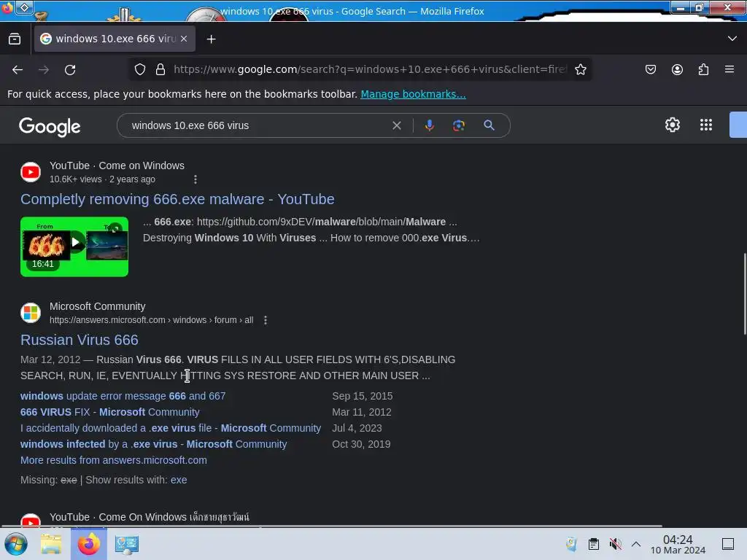
Task: Open windows infected by .exe virus link
Action: pos(153,444)
